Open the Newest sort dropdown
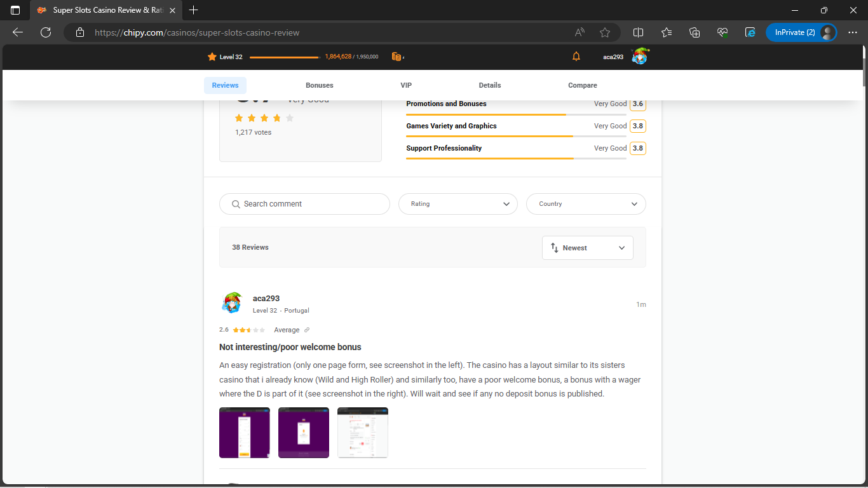Image resolution: width=868 pixels, height=488 pixels. click(x=587, y=248)
